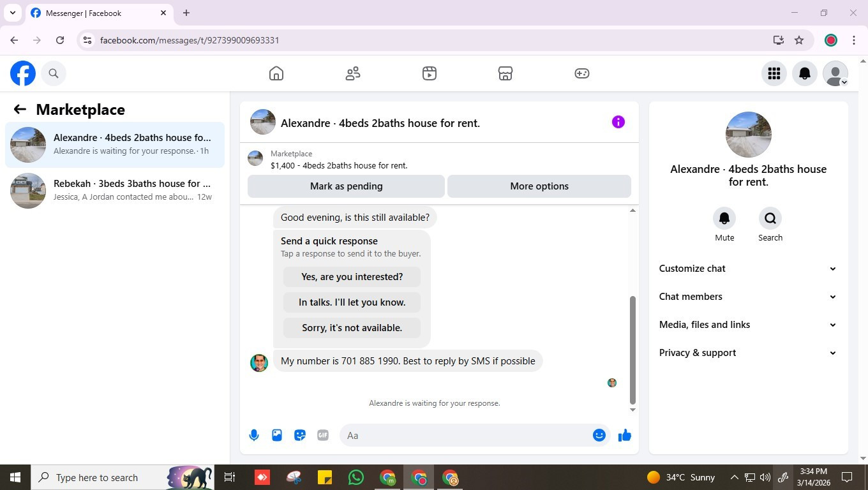
Task: Open the Friends icon in top navigation
Action: (353, 73)
